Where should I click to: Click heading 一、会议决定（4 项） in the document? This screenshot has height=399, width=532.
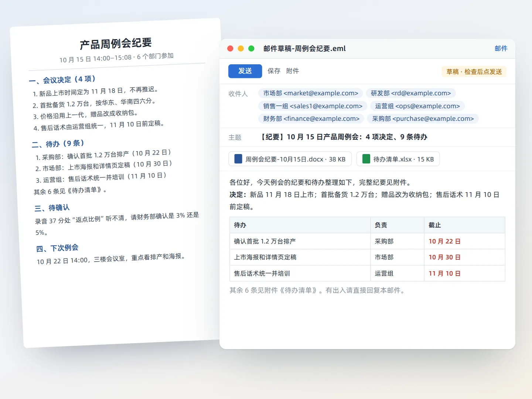[x=62, y=79]
